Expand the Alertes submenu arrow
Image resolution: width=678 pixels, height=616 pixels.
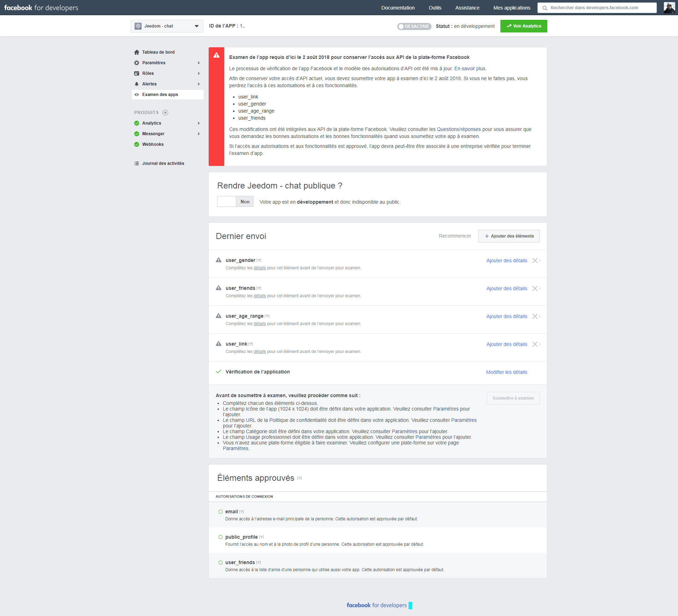(x=199, y=84)
